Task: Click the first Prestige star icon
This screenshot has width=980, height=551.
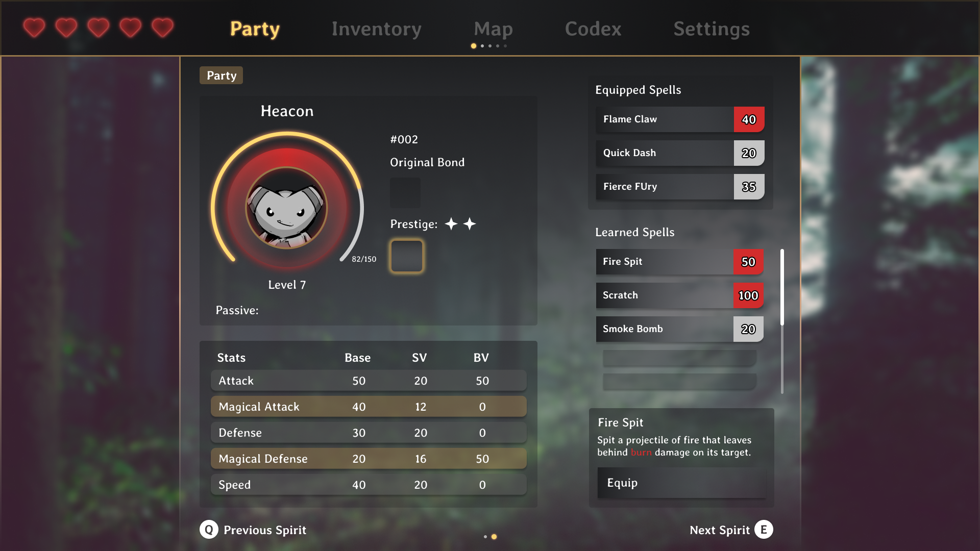Action: [451, 224]
